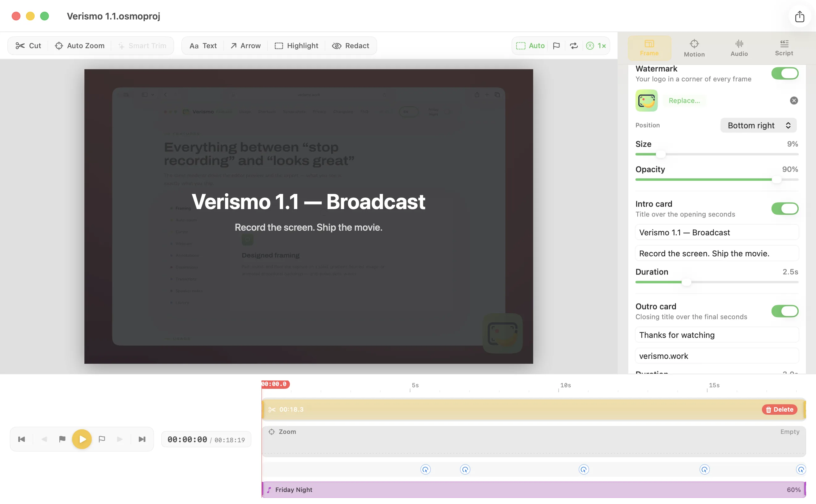Open the Position dropdown set to Bottom right
Viewport: 816px width, 504px height.
click(x=758, y=125)
